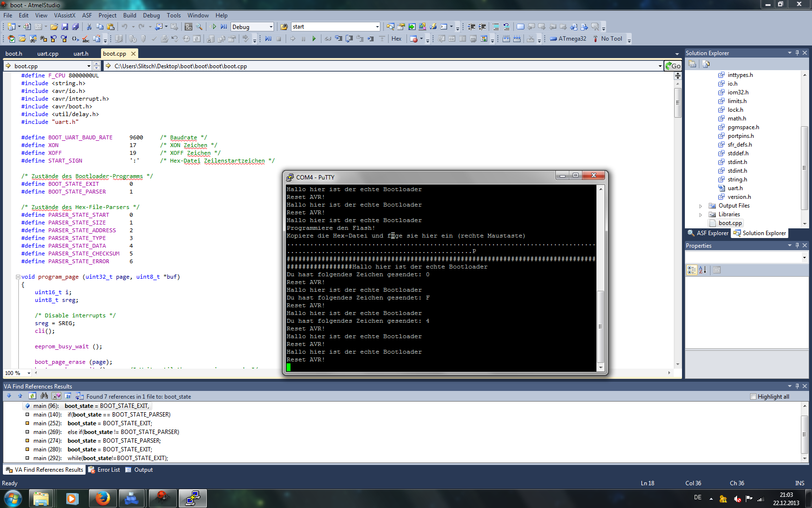Click the Decrease Indent icon
Image resolution: width=812 pixels, height=508 pixels.
tap(471, 27)
